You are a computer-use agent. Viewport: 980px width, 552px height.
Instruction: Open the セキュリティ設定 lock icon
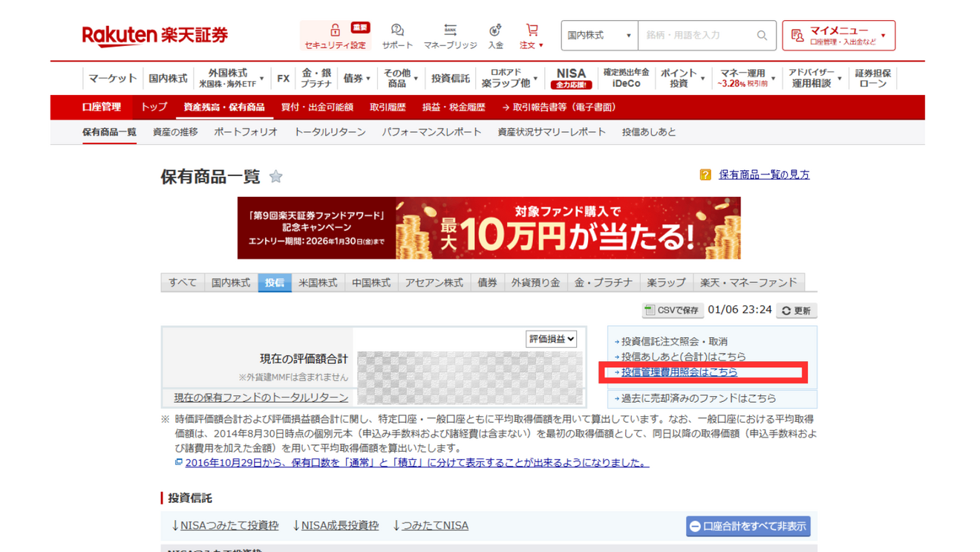tap(335, 30)
